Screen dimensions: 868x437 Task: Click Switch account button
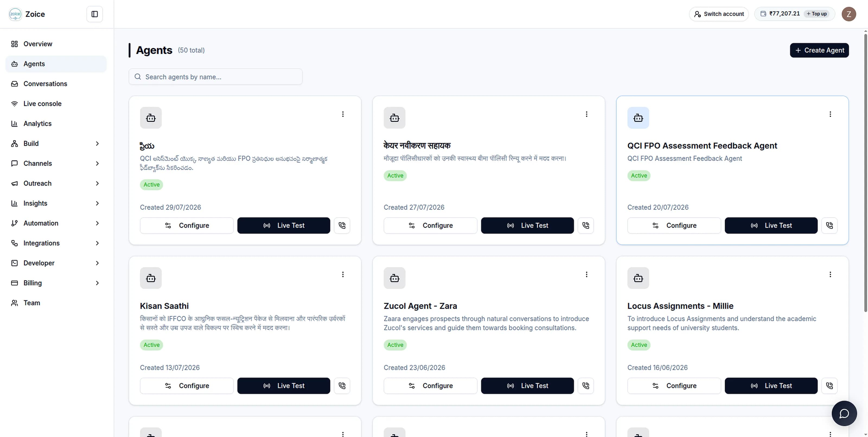point(719,14)
